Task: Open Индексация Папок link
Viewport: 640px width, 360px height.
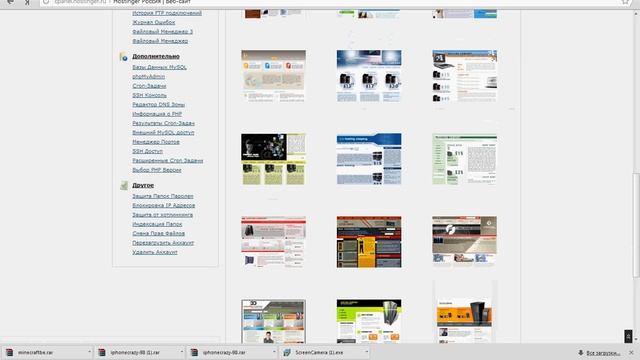Action: click(x=157, y=224)
